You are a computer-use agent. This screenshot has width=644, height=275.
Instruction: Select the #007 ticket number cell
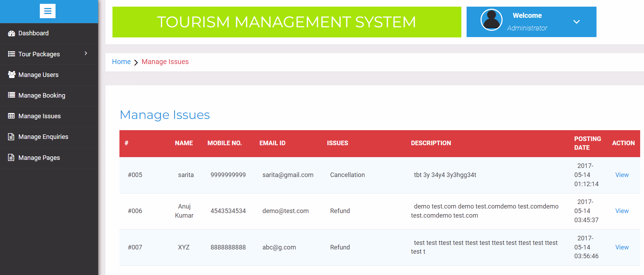[135, 247]
